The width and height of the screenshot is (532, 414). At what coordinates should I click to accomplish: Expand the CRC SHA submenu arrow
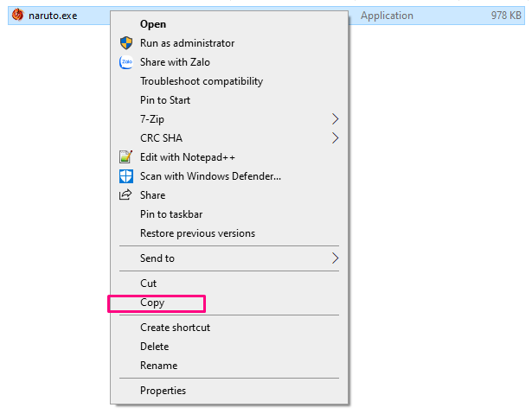[336, 138]
